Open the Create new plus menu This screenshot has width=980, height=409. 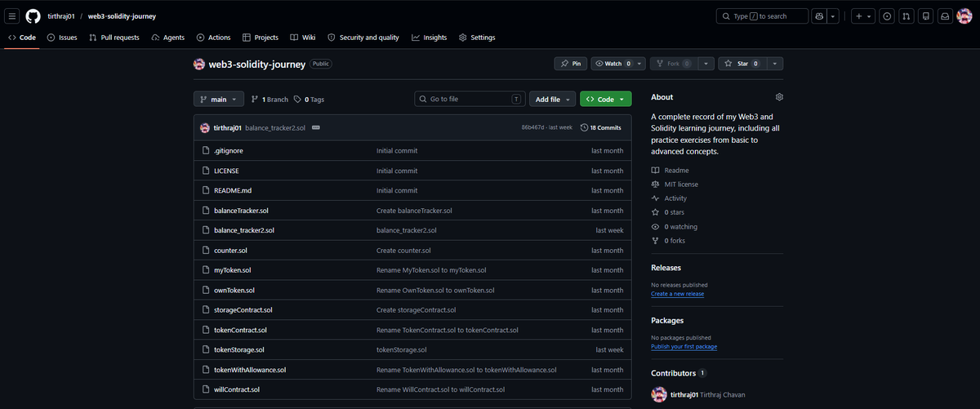(x=862, y=16)
